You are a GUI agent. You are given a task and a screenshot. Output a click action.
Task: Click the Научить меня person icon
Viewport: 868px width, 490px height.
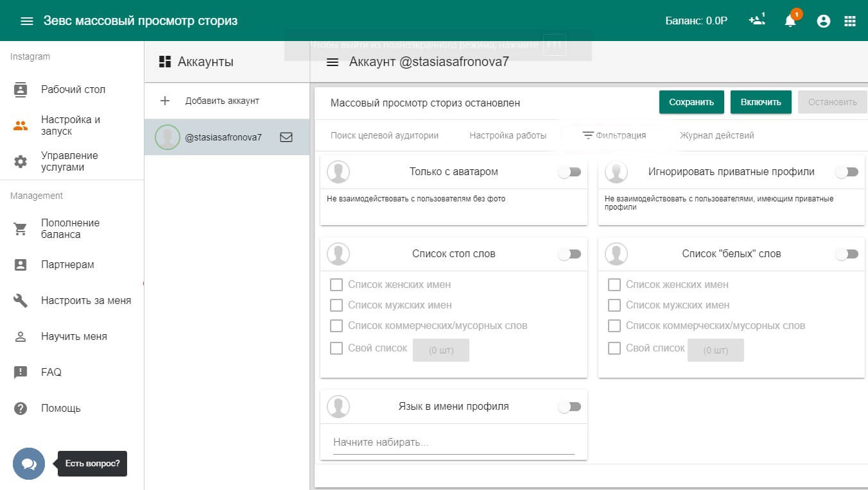[x=21, y=337]
